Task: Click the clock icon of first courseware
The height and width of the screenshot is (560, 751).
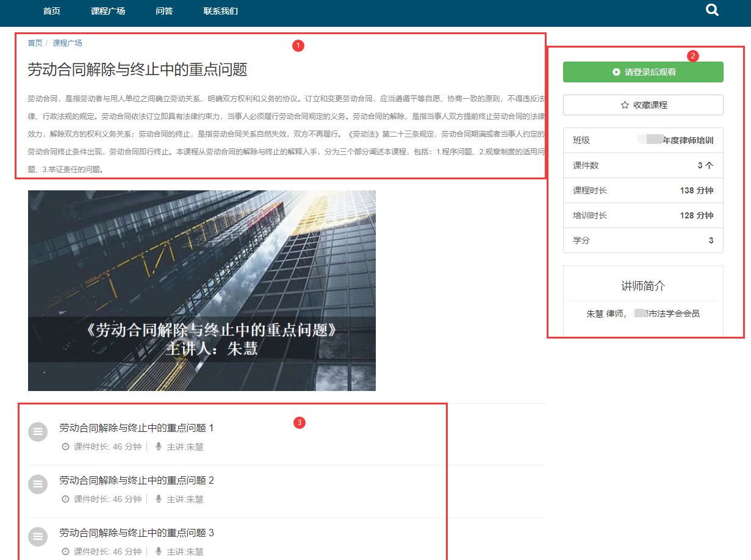Action: pyautogui.click(x=66, y=447)
